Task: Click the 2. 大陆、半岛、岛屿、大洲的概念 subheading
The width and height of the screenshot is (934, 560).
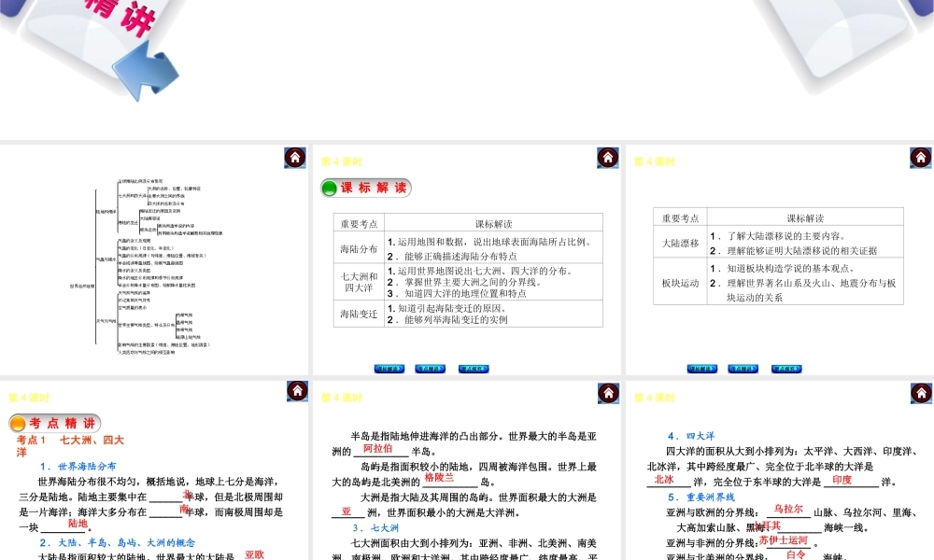Action: click(x=118, y=543)
